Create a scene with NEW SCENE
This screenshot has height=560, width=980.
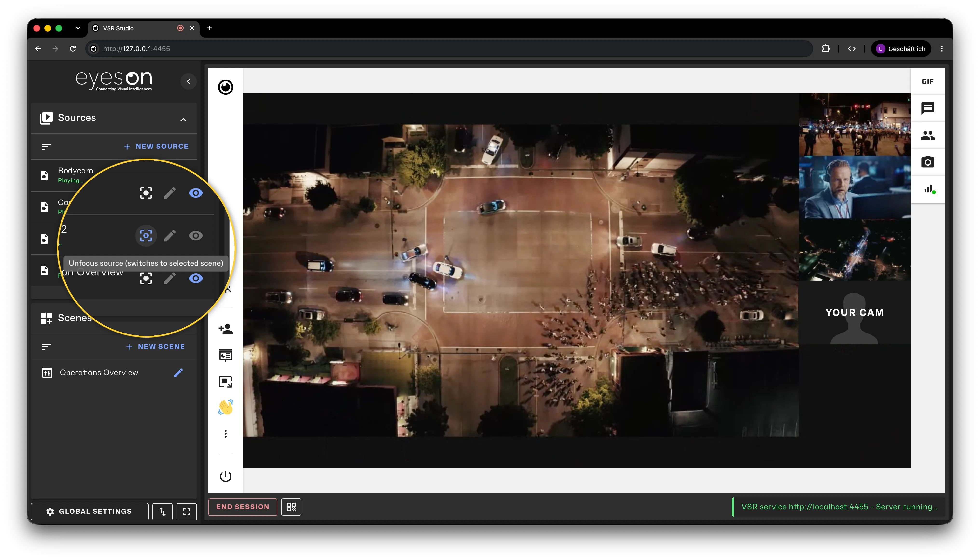click(156, 347)
